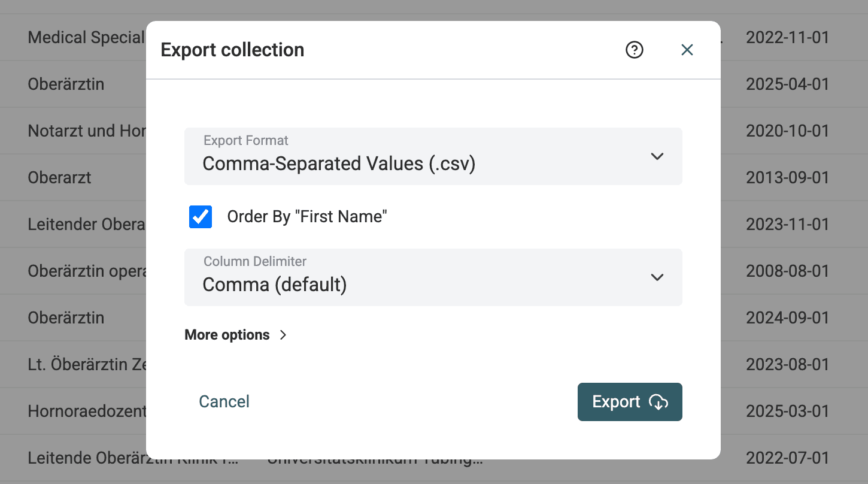Image resolution: width=868 pixels, height=484 pixels.
Task: Open the Export Format dropdown
Action: point(433,156)
